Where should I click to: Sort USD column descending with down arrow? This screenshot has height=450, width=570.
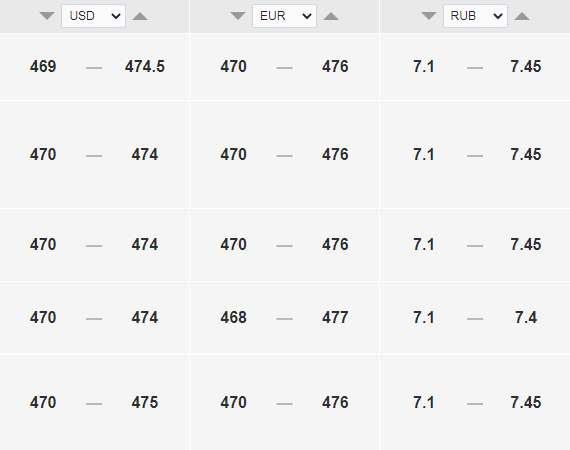(x=47, y=16)
